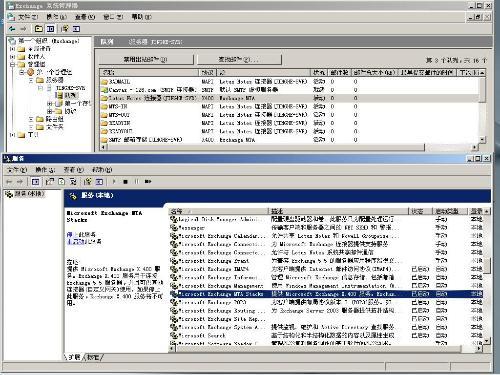Click the gear icon of Exchange POP3 service

174,302
